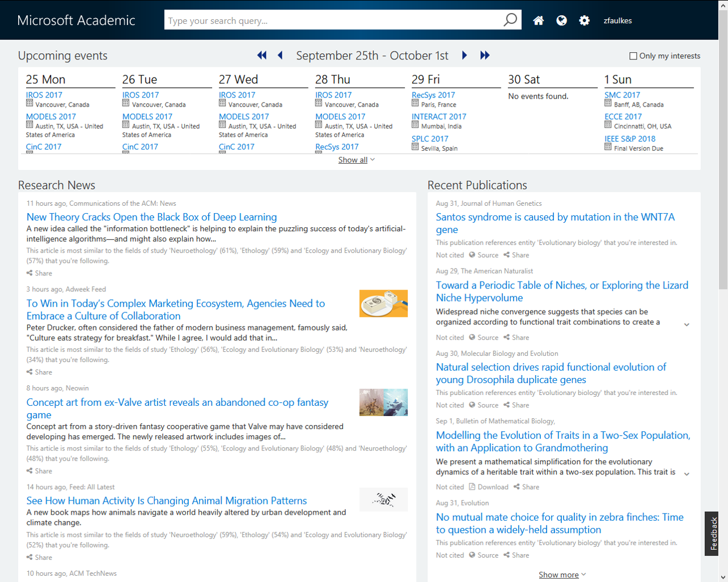Screen dimensions: 728x582
Task: Click the marketing article money thumbnail
Action: (383, 303)
